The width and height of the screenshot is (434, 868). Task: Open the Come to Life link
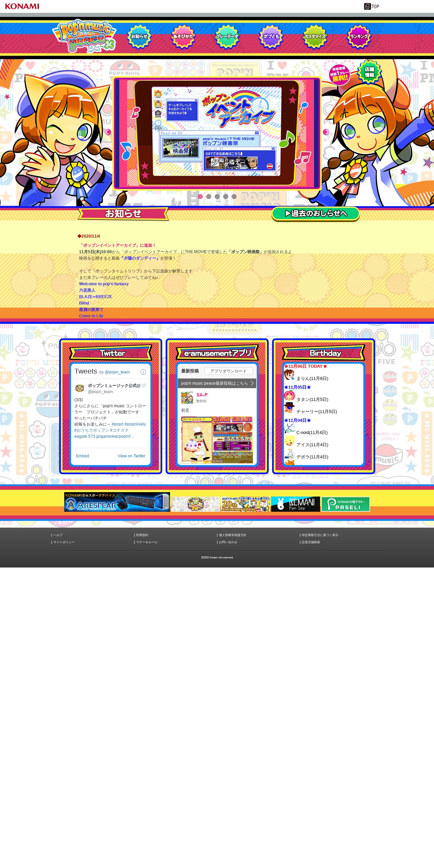[x=91, y=316]
